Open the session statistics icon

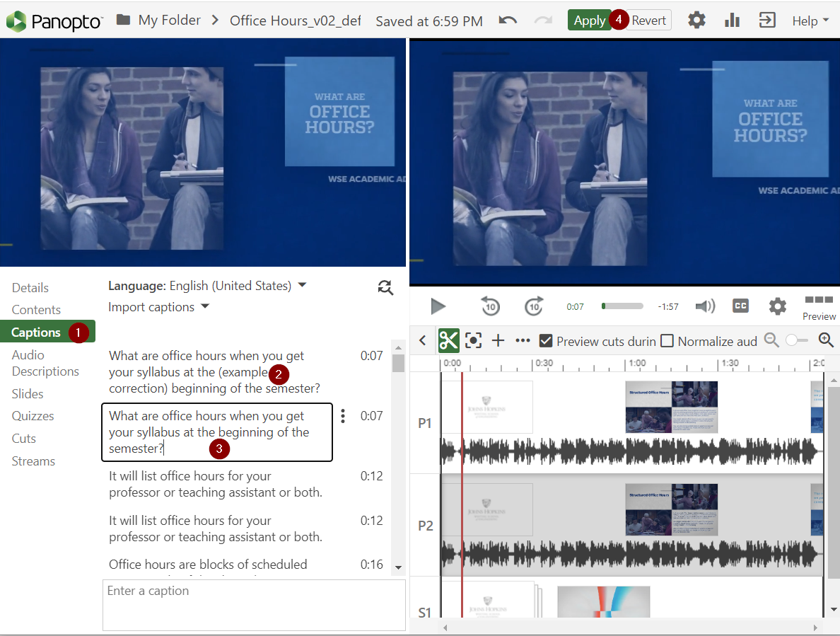pos(732,20)
